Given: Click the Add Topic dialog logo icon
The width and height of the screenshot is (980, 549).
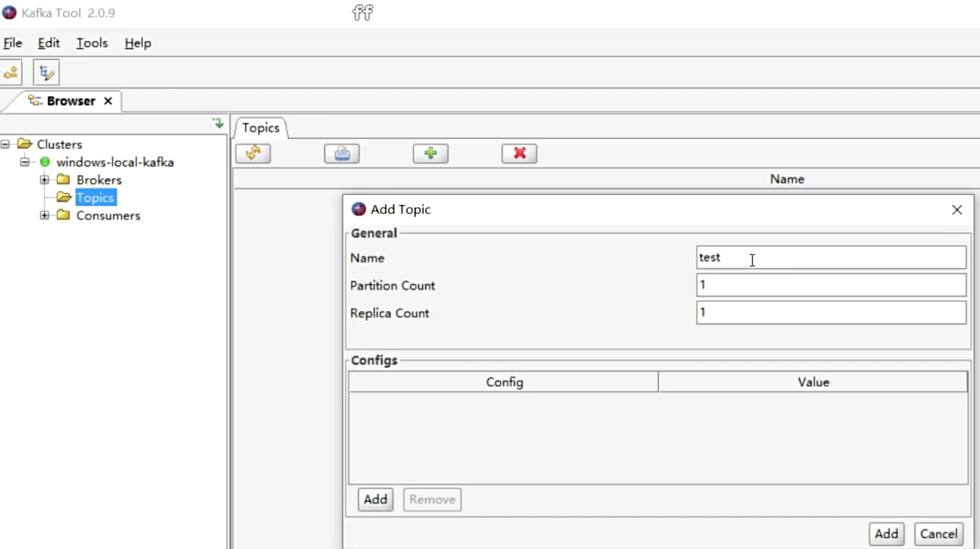Looking at the screenshot, I should click(359, 209).
